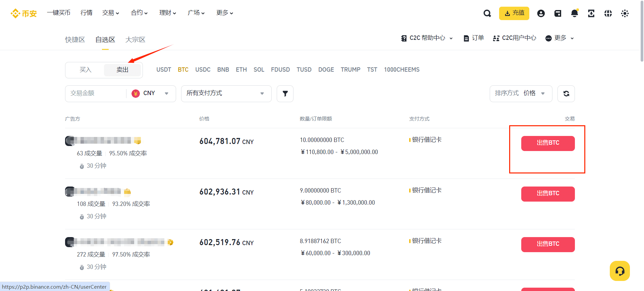Open 所有支付方式 payment dropdown

226,94
